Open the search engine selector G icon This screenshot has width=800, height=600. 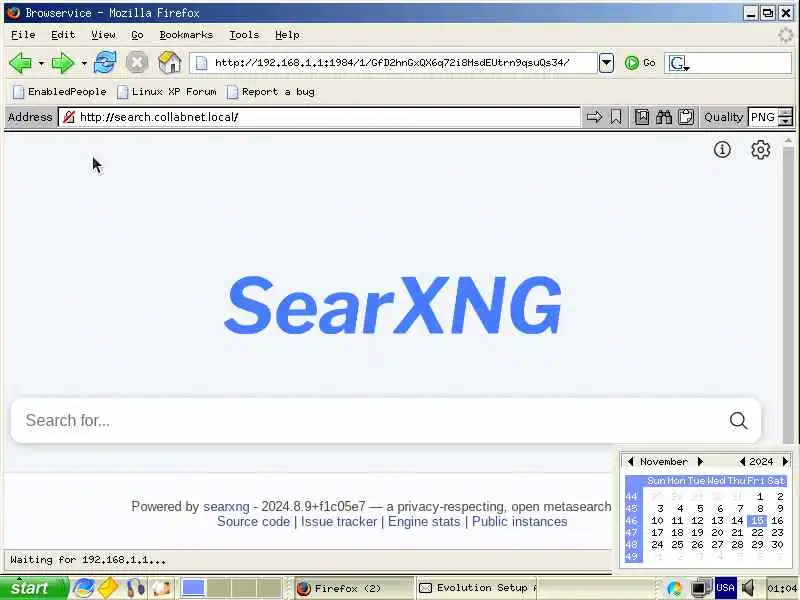(678, 63)
